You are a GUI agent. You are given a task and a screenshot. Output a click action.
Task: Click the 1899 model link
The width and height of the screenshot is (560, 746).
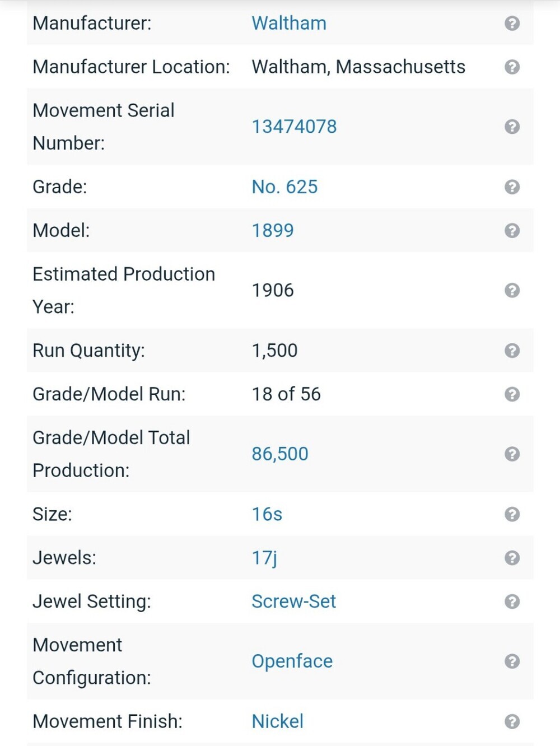(273, 230)
